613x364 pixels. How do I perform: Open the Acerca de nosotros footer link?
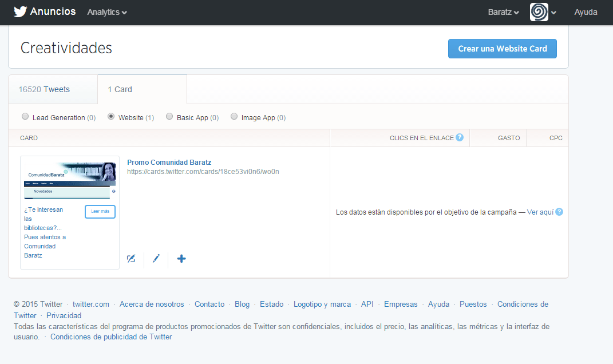[152, 304]
